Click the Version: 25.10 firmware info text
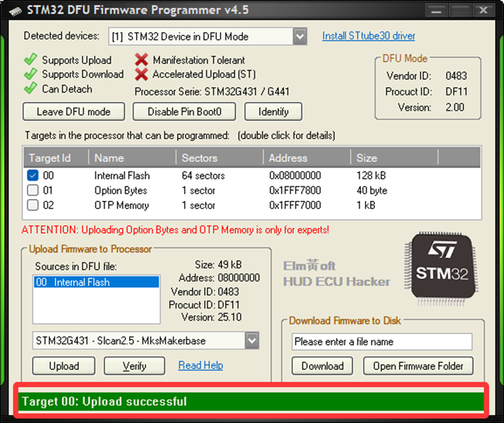Viewport: 504px width, 423px height. point(211,317)
